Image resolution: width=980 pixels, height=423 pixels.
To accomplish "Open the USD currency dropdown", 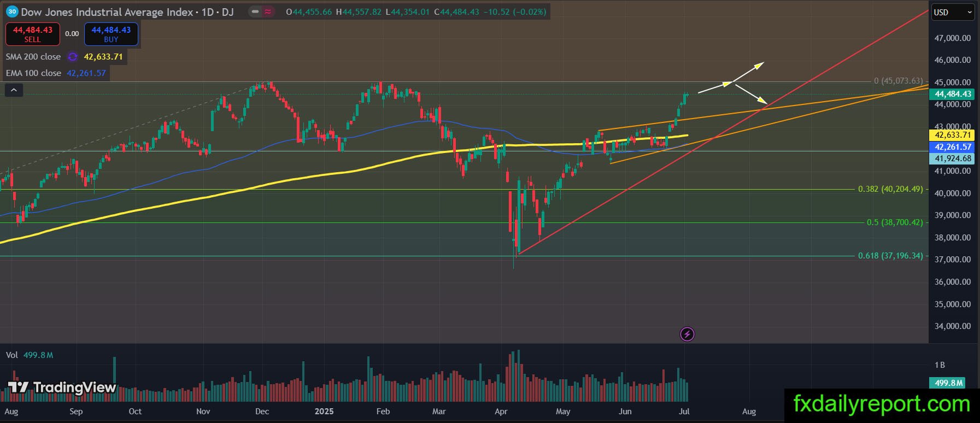I will [953, 12].
